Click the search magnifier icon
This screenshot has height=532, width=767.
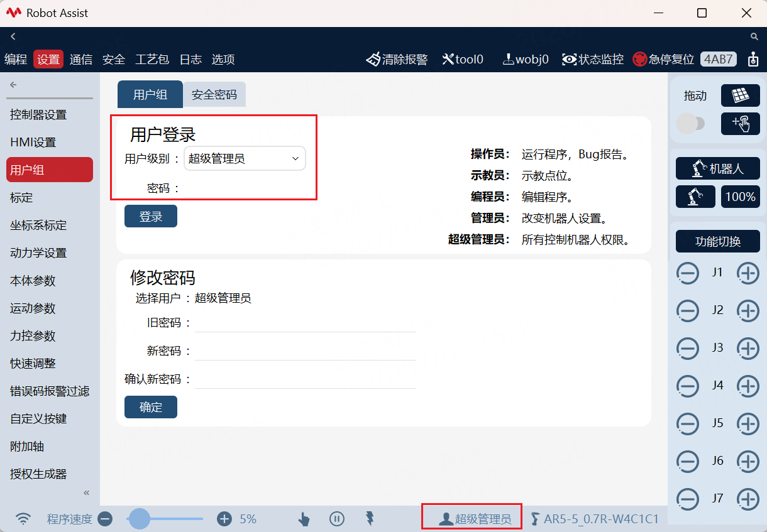tap(754, 36)
